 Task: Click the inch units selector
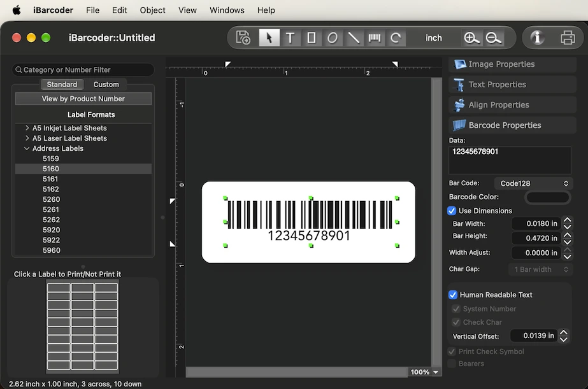point(433,38)
